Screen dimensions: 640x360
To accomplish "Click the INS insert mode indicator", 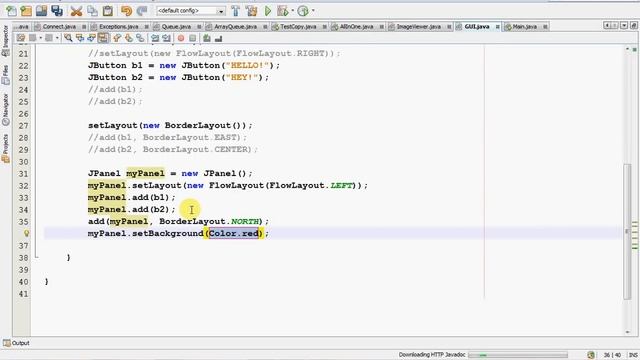I will pos(633,355).
